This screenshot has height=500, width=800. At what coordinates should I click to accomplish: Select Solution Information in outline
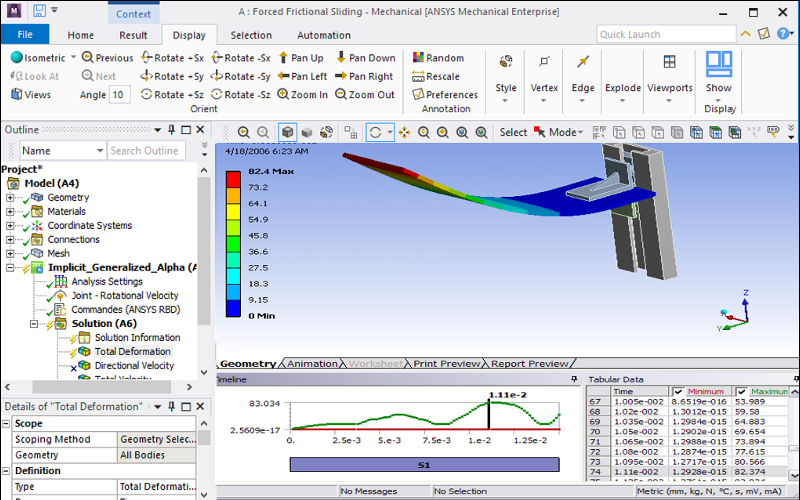pyautogui.click(x=137, y=337)
